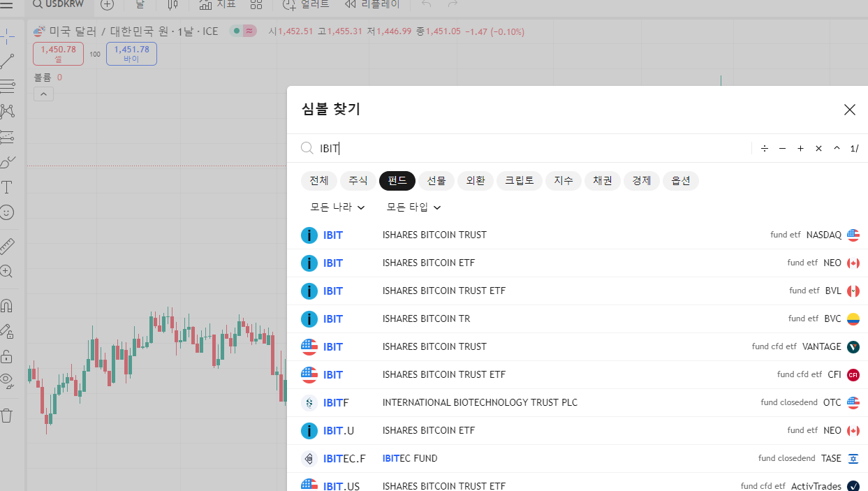Toggle lock all drawings

point(7,356)
